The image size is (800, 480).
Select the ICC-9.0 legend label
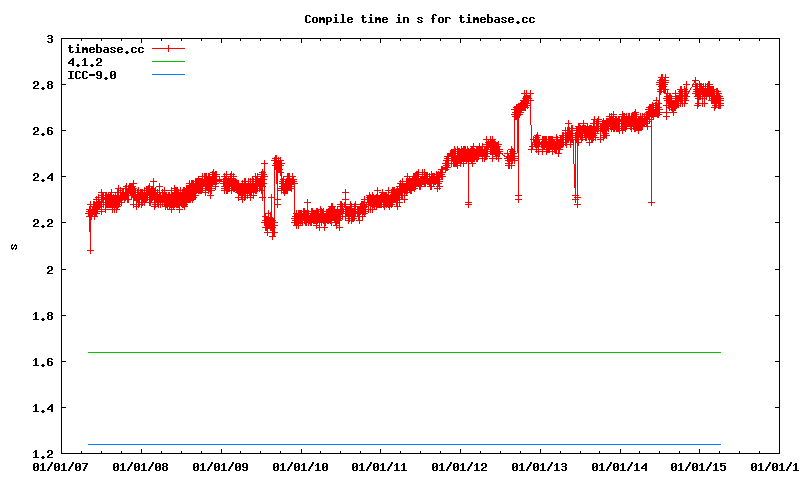point(92,75)
